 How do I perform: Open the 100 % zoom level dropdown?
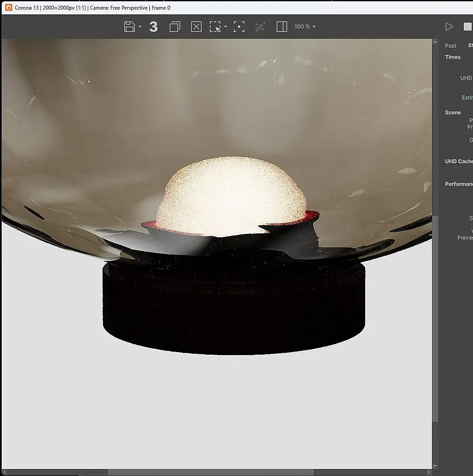pyautogui.click(x=305, y=27)
